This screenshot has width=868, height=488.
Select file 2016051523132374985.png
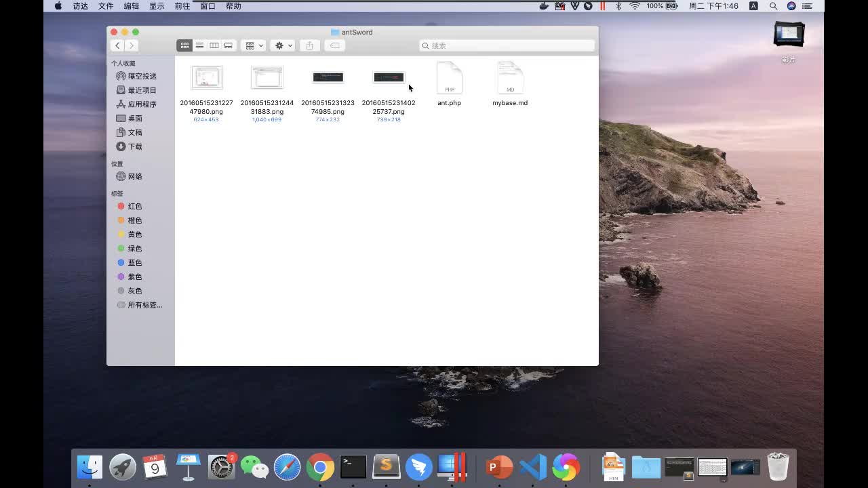pyautogui.click(x=328, y=77)
